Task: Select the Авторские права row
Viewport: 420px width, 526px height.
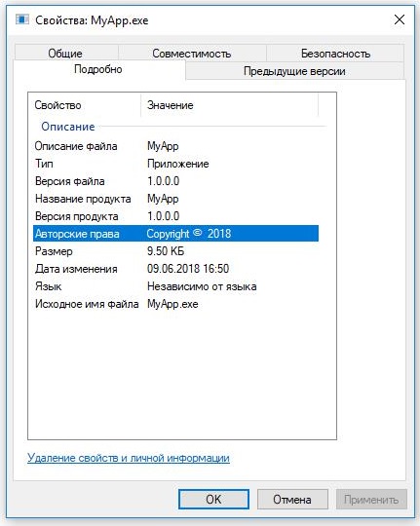Action: tap(175, 234)
